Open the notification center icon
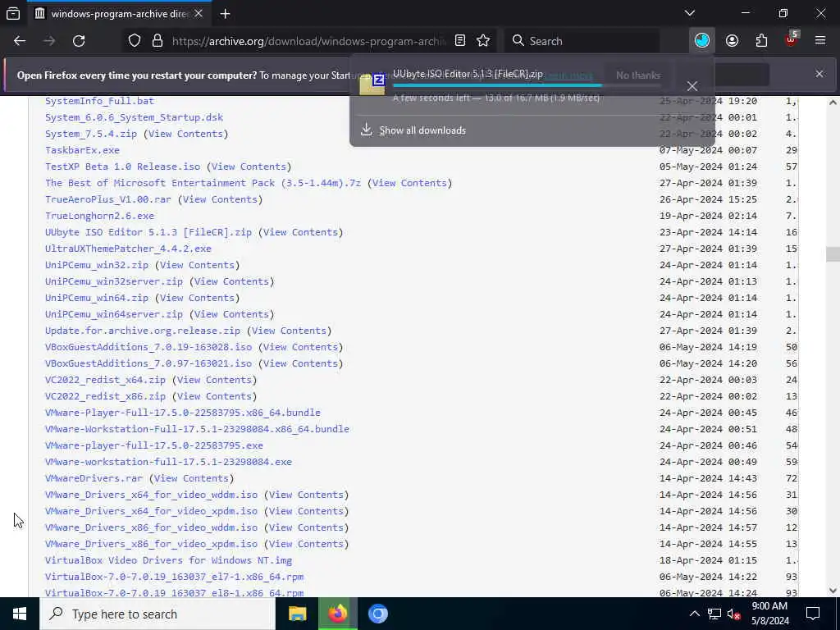The image size is (840, 630). pos(813,614)
